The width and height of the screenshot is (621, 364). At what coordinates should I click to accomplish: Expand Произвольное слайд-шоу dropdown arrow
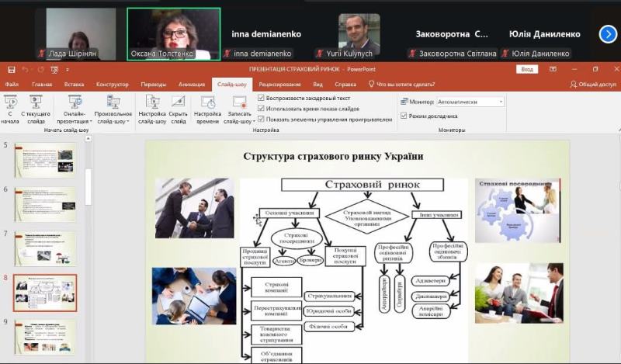128,122
